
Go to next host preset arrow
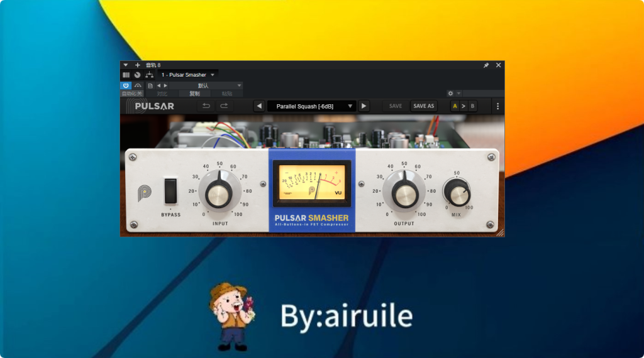165,85
